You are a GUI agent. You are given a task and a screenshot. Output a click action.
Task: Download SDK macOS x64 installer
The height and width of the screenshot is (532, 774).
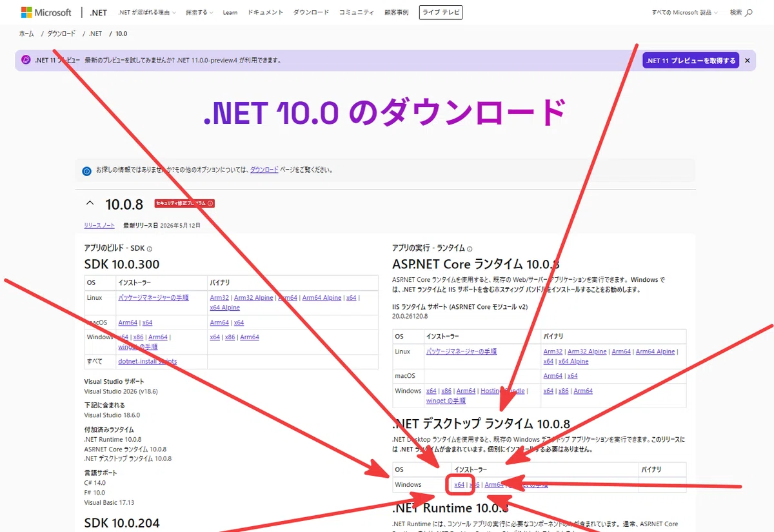147,322
